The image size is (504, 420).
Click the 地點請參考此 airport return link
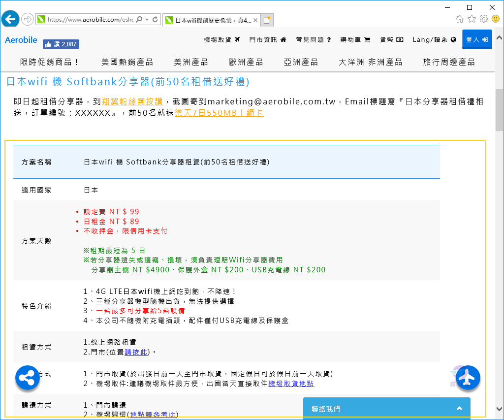pos(153,415)
